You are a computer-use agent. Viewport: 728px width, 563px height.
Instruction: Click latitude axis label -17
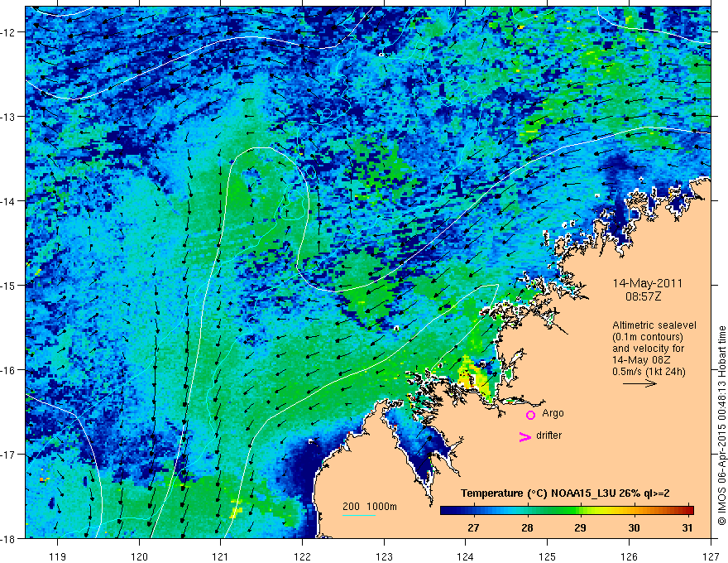pyautogui.click(x=8, y=455)
